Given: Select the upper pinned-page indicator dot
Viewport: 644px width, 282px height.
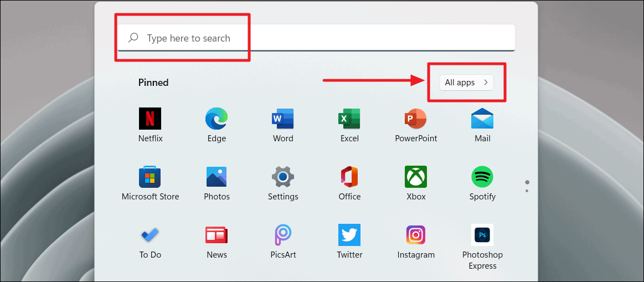Looking at the screenshot, I should (x=527, y=182).
